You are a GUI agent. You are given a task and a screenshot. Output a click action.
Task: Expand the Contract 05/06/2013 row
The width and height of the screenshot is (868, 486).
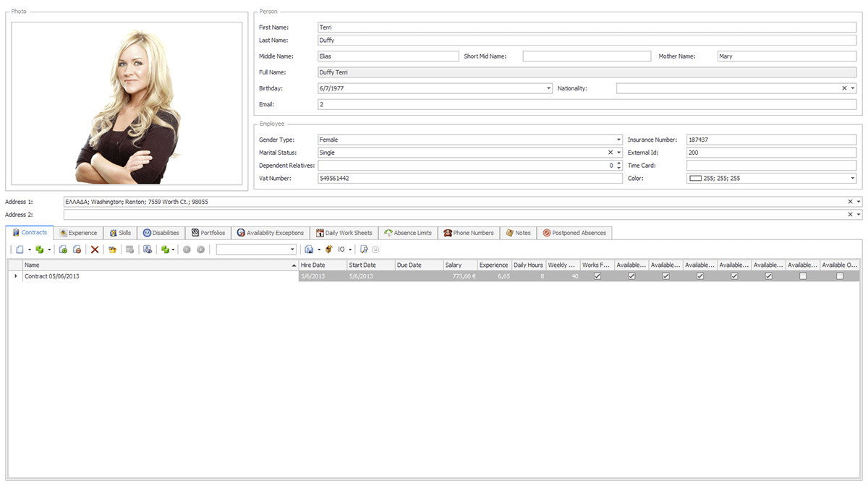16,276
